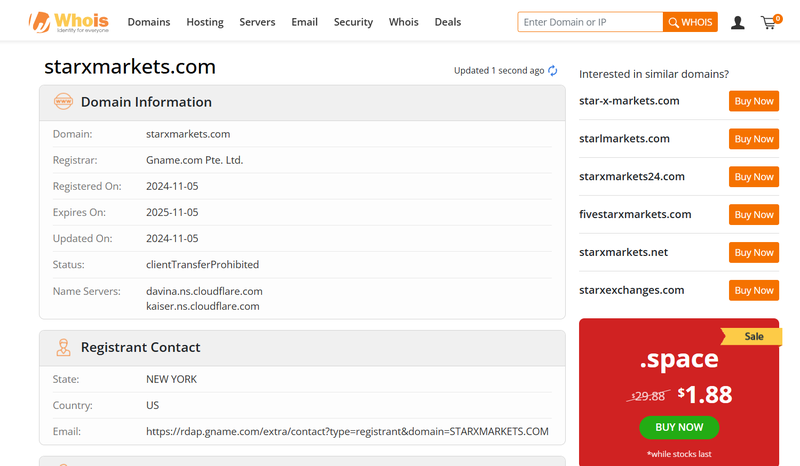Select the registrar Gname.com Pte. Ltd.
The height and width of the screenshot is (466, 800).
pyautogui.click(x=194, y=160)
